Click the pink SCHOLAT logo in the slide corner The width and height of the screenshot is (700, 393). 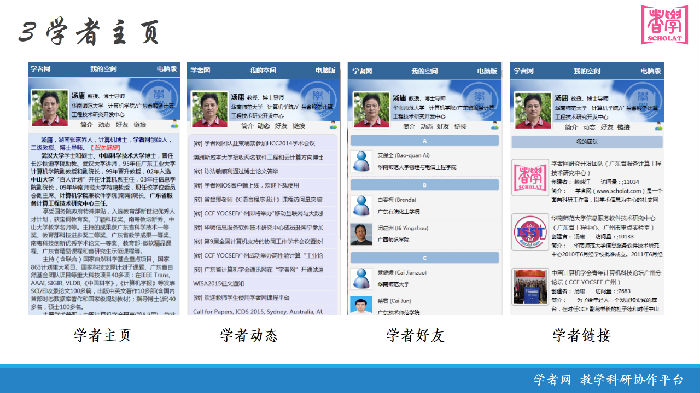coord(664,25)
